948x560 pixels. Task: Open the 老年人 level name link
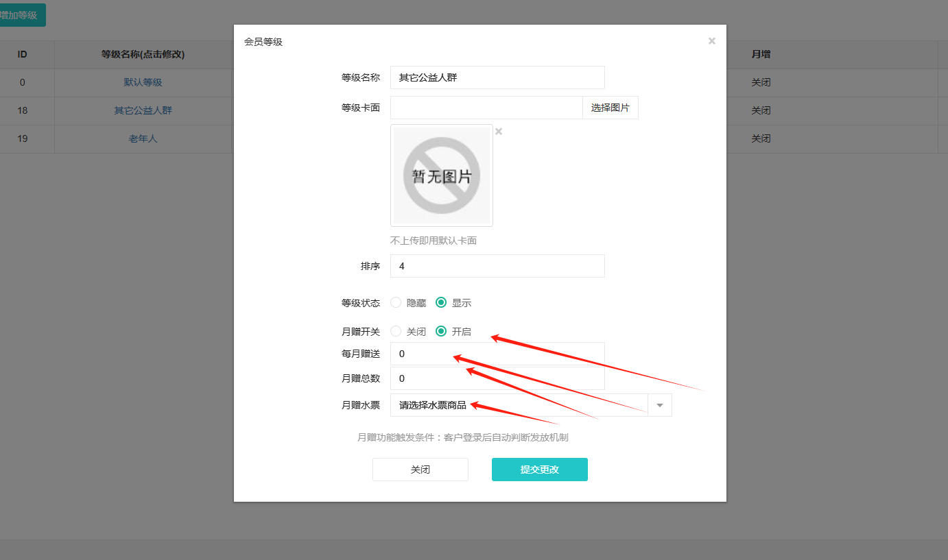143,138
